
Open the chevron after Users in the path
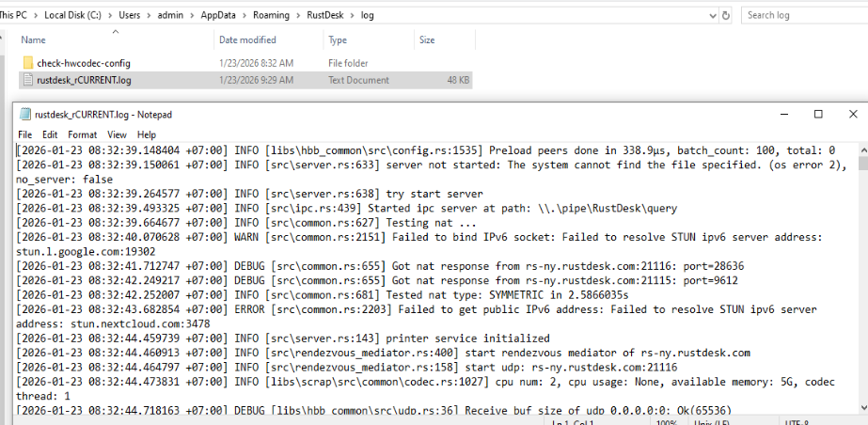(x=149, y=15)
